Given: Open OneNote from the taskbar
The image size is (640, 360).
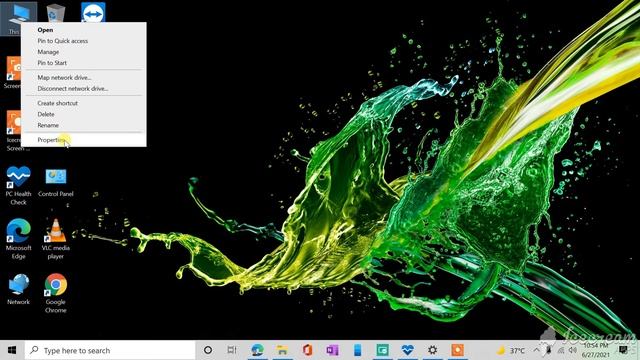Looking at the screenshot, I should click(x=332, y=350).
